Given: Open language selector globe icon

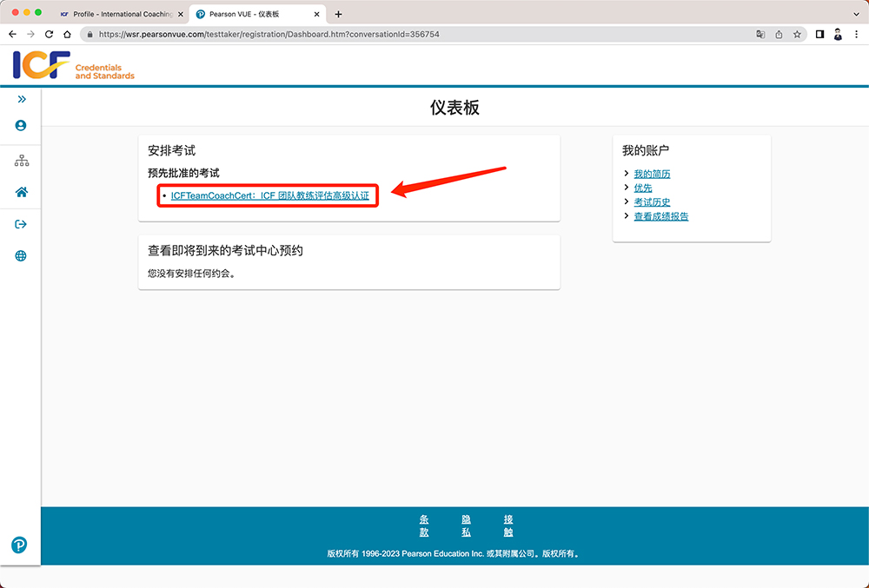Looking at the screenshot, I should (x=21, y=256).
